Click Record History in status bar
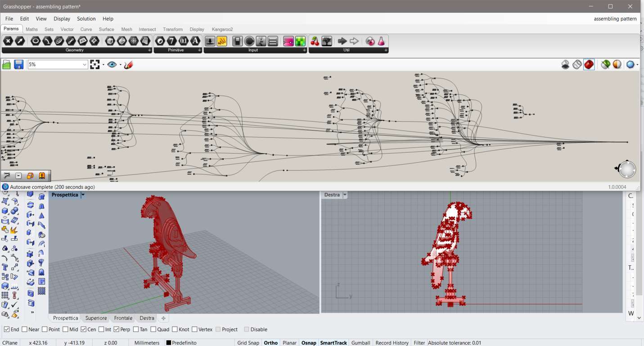Image resolution: width=644 pixels, height=346 pixels. point(392,343)
